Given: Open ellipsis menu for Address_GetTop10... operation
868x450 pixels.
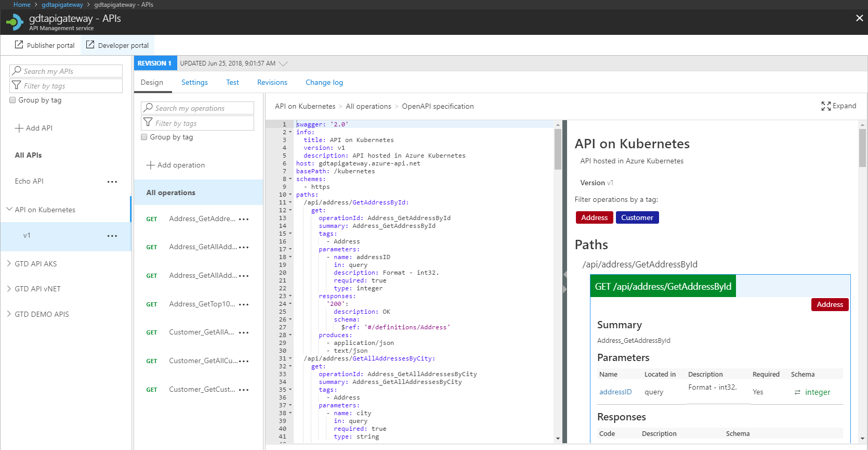Looking at the screenshot, I should tap(244, 304).
